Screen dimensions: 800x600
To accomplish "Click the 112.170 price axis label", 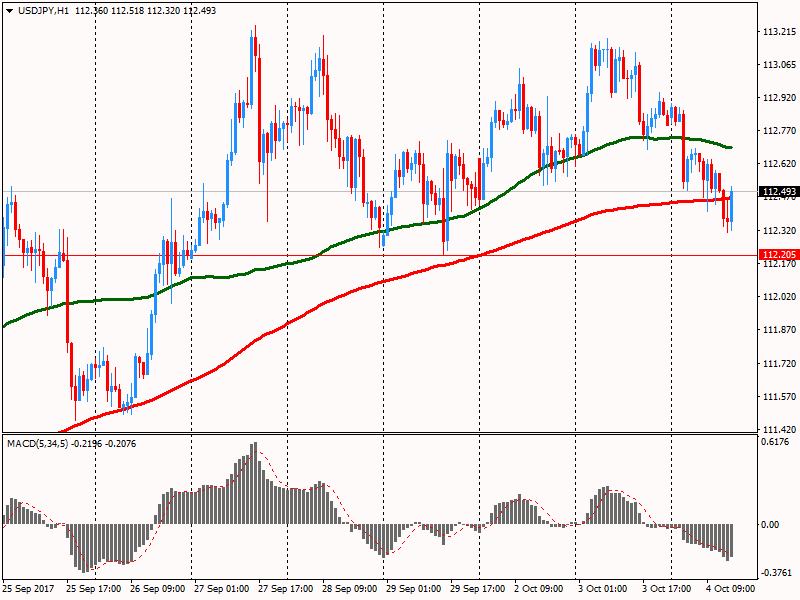I will click(779, 264).
